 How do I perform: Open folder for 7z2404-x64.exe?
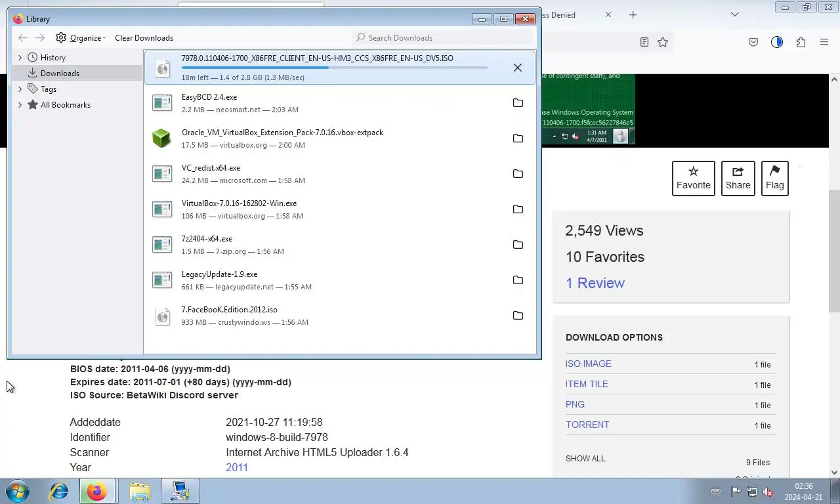point(518,245)
